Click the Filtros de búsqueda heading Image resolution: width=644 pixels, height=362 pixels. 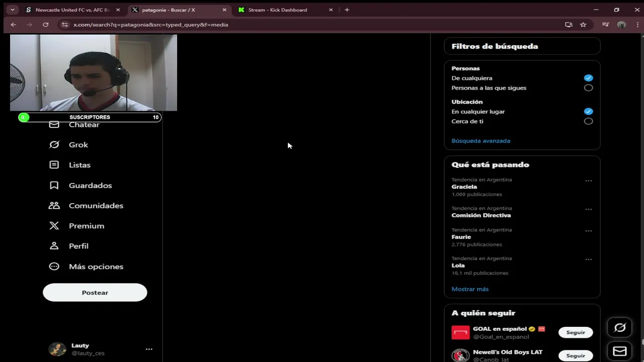pos(495,46)
